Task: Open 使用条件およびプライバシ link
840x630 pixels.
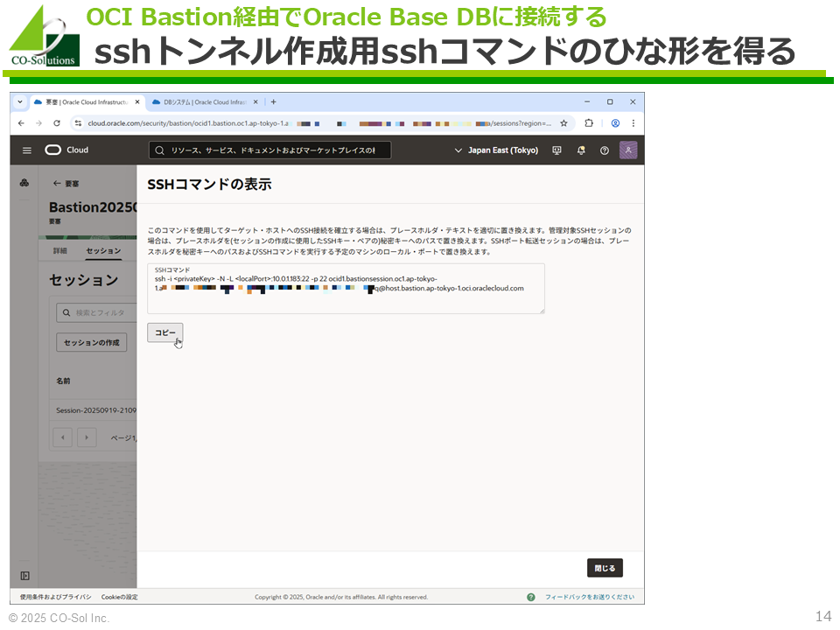Action: [56, 597]
